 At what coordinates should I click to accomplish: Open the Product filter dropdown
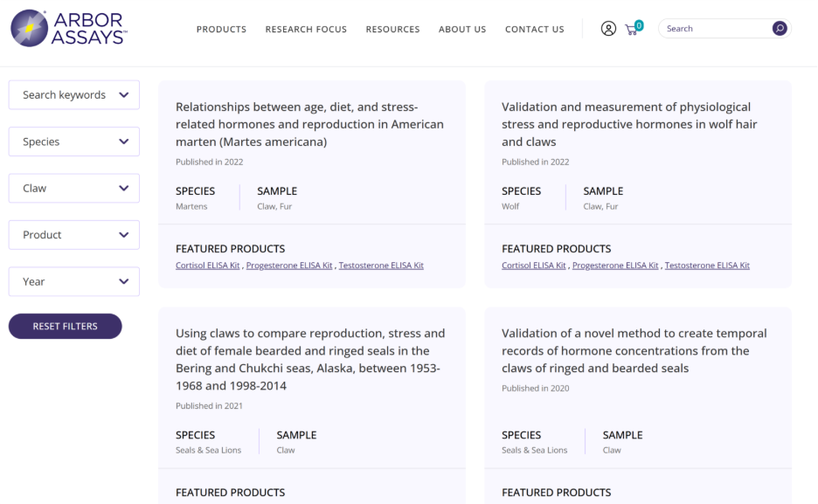click(x=74, y=235)
